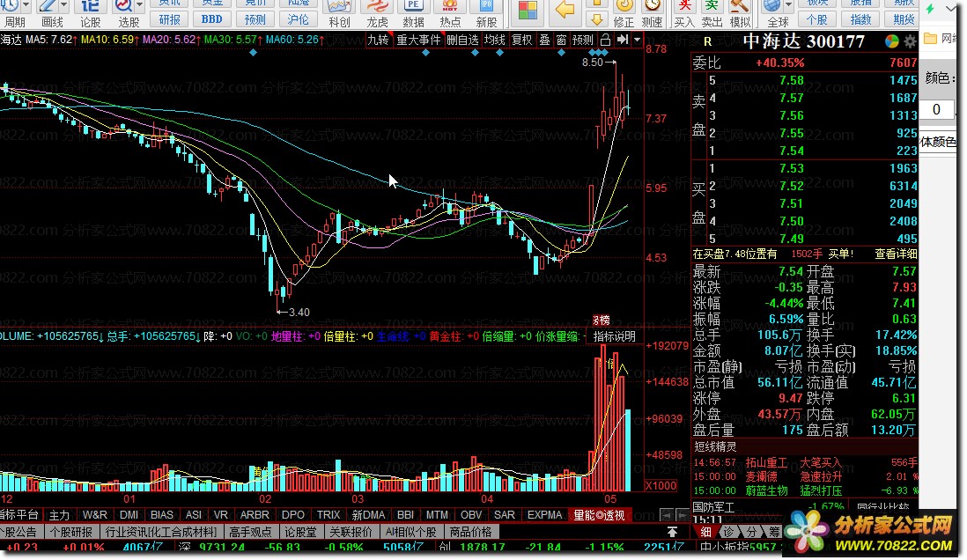The image size is (967, 560).
Task: Click the pie chart icon beside 300177
Action: pos(892,41)
